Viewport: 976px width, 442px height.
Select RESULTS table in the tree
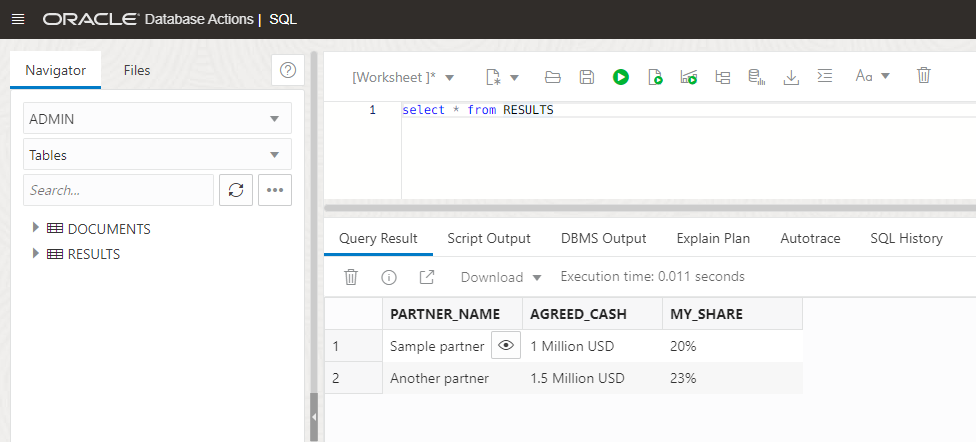click(94, 254)
